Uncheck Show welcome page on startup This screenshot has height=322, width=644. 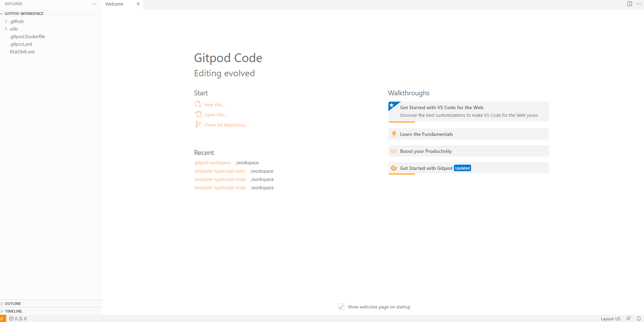pos(341,307)
